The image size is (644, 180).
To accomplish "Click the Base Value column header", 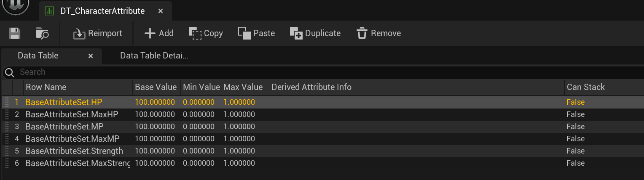I will click(x=156, y=87).
